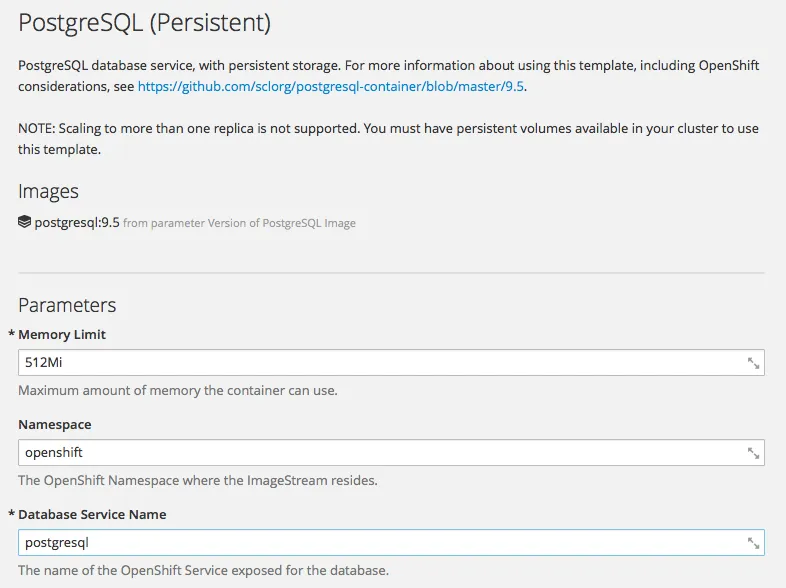Click the PostgreSQL (Persistent) page heading
Screen dimensions: 786x588
click(x=144, y=24)
